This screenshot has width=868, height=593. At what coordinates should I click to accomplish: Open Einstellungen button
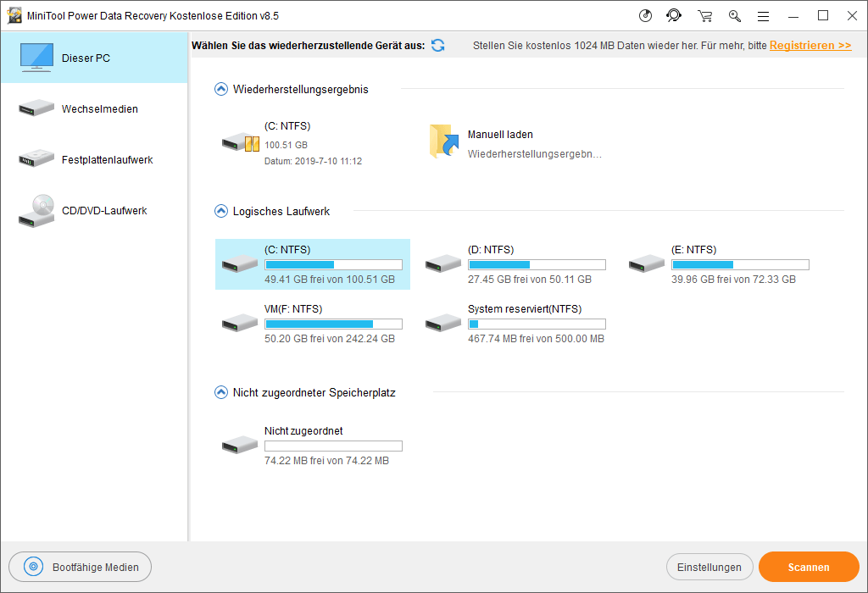coord(709,567)
